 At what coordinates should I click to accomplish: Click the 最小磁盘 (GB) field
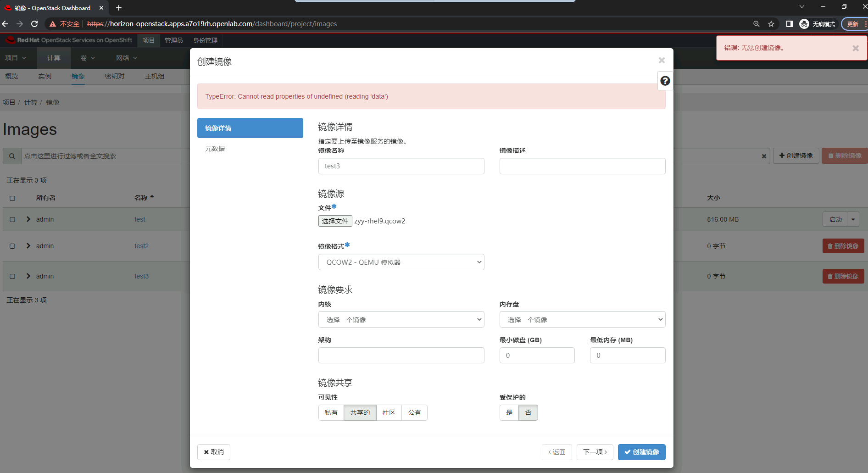[x=537, y=356]
